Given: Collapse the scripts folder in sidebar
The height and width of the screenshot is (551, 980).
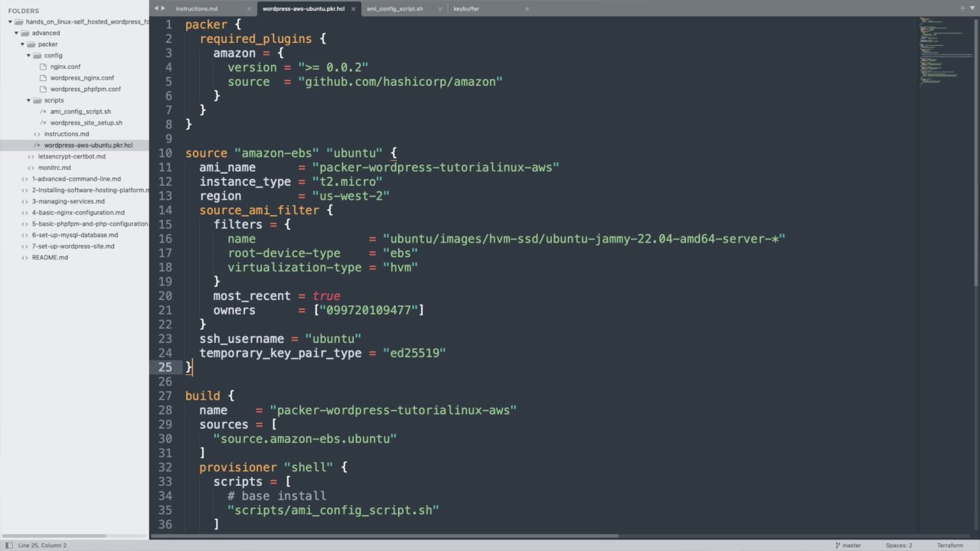Looking at the screenshot, I should (29, 100).
